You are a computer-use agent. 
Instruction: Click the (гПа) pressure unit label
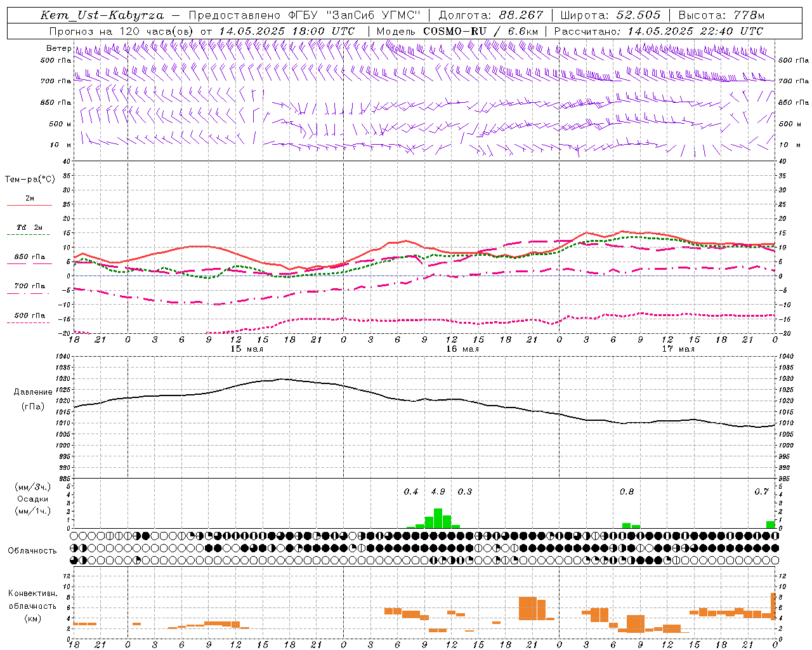(x=33, y=407)
